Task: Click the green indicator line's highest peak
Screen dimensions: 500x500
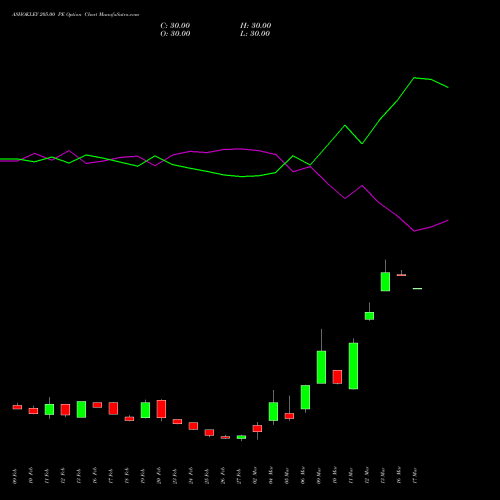Action: pyautogui.click(x=414, y=78)
